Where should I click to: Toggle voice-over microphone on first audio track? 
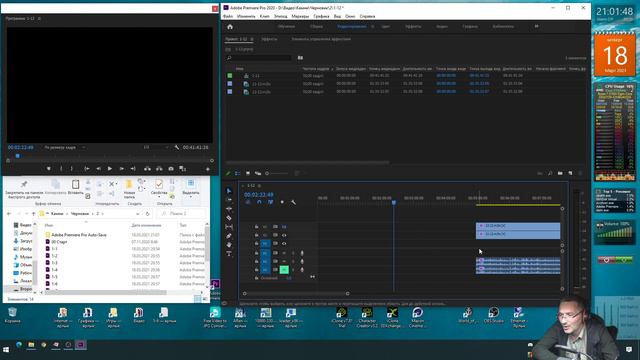(302, 253)
